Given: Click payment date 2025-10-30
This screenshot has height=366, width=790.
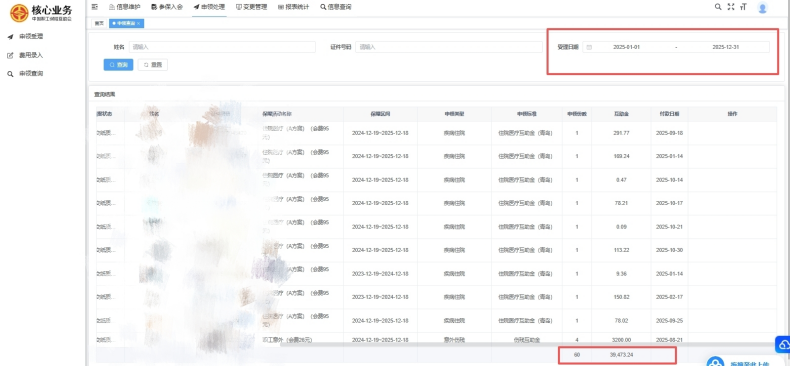Looking at the screenshot, I should tap(669, 250).
